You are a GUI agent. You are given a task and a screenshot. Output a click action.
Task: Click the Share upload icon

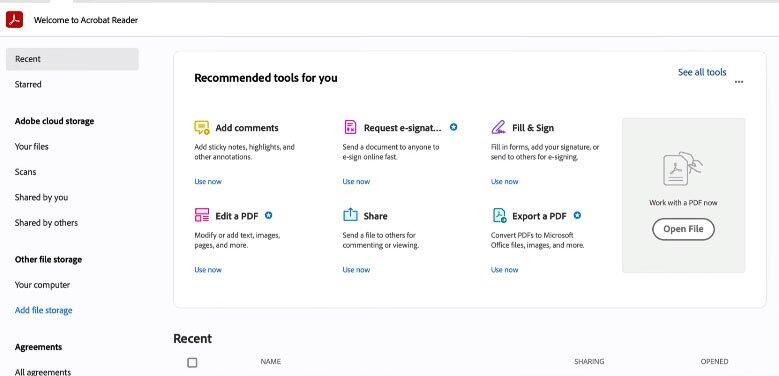click(350, 215)
